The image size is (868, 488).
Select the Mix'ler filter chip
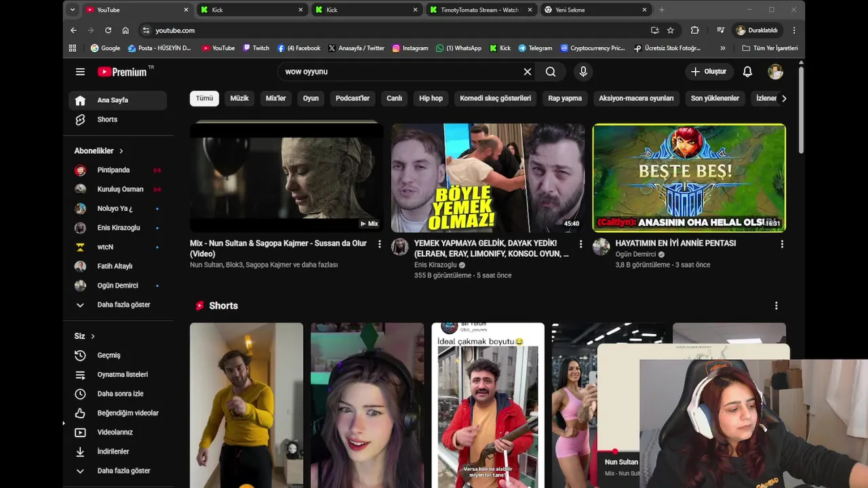[275, 98]
